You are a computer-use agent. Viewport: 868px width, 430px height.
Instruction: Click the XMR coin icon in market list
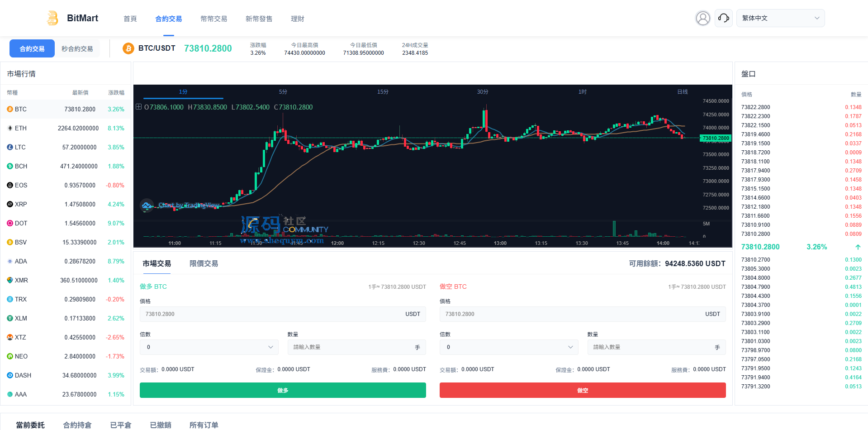[10, 280]
